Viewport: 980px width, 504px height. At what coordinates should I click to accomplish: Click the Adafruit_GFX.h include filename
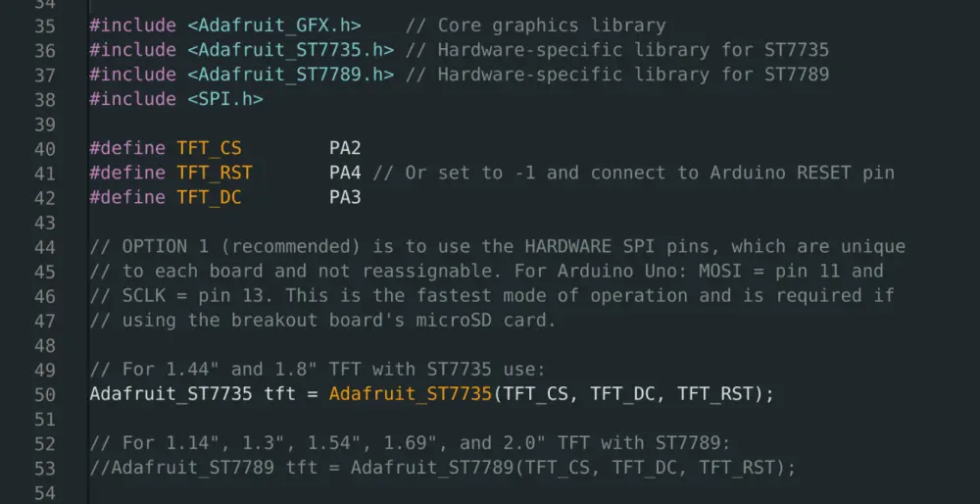[273, 26]
